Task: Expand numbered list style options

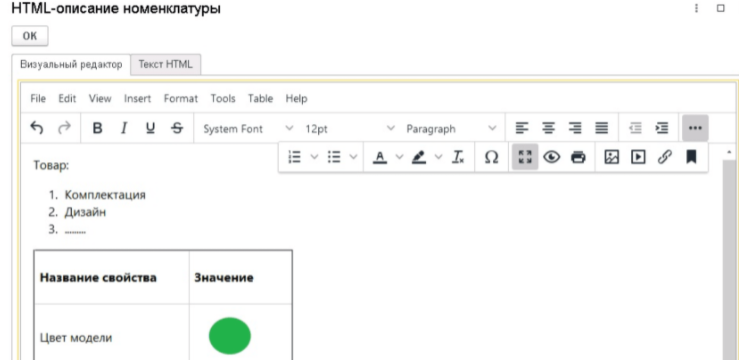Action: point(314,157)
